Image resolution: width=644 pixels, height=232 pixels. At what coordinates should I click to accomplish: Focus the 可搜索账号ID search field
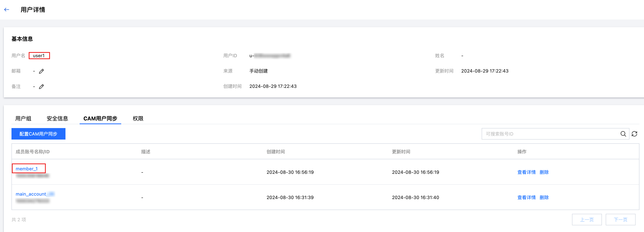[550, 134]
